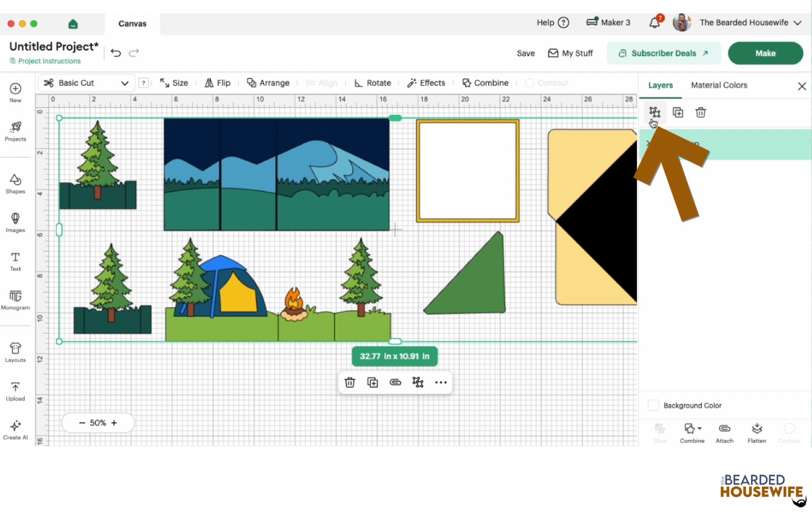Click the Untitled Project title
Screen dimensions: 812x516
point(54,46)
